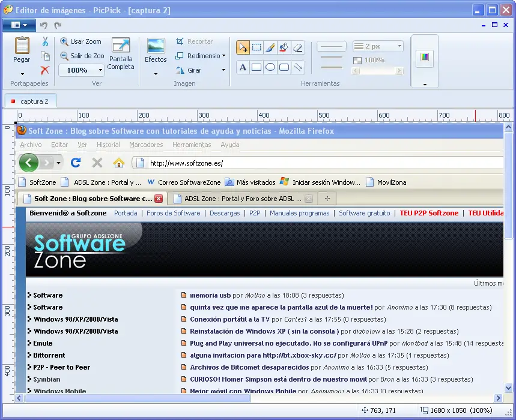Switch to the captura 2 tab
Image resolution: width=516 pixels, height=420 pixels.
30,101
